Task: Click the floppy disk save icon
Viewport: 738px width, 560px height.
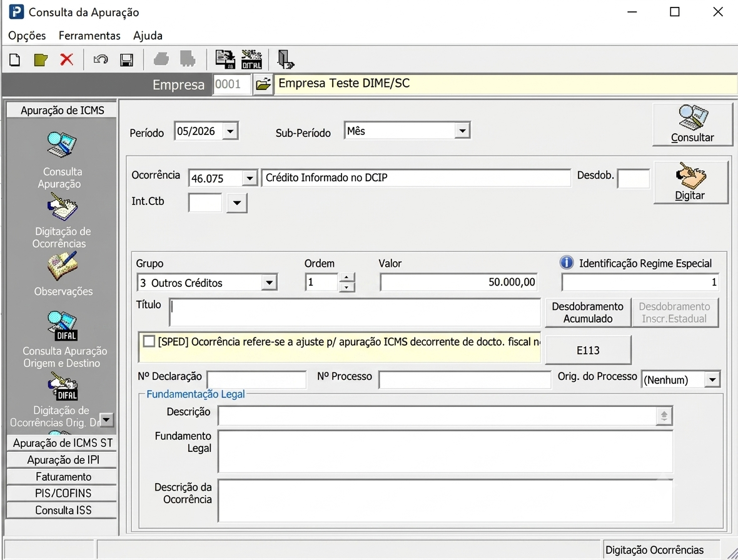Action: pos(126,60)
